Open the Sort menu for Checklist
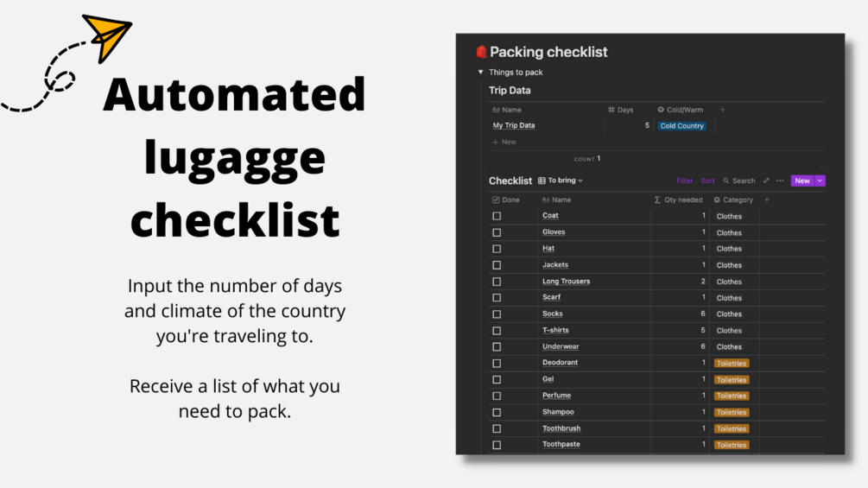Screen dimensions: 868x488 (x=708, y=181)
